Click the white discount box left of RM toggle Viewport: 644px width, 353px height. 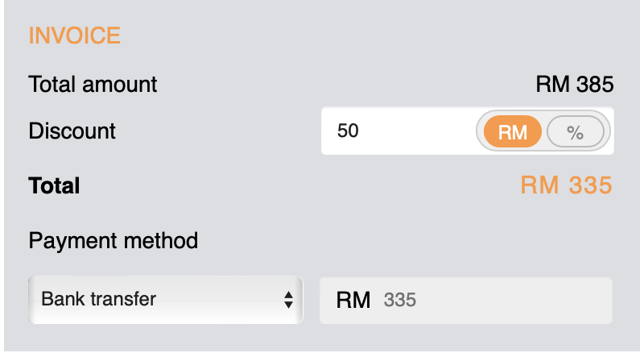pyautogui.click(x=402, y=131)
